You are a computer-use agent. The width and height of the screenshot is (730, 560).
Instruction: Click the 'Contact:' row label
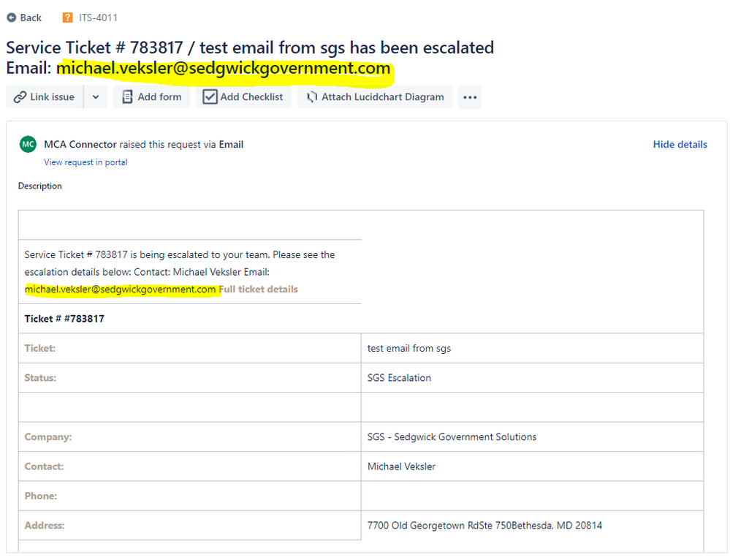44,466
